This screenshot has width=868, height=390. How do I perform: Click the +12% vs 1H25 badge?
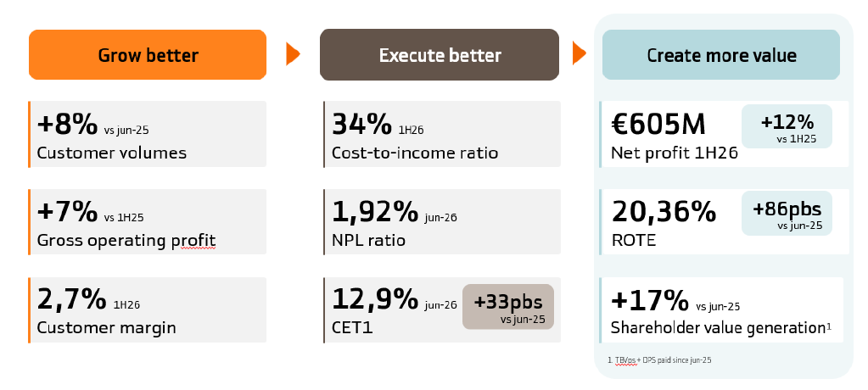pos(787,126)
